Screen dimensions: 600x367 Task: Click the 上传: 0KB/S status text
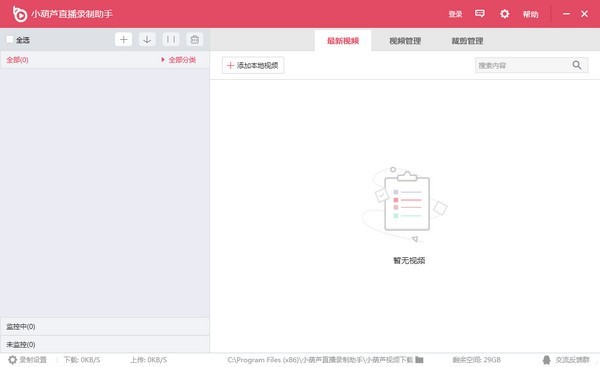pyautogui.click(x=148, y=360)
